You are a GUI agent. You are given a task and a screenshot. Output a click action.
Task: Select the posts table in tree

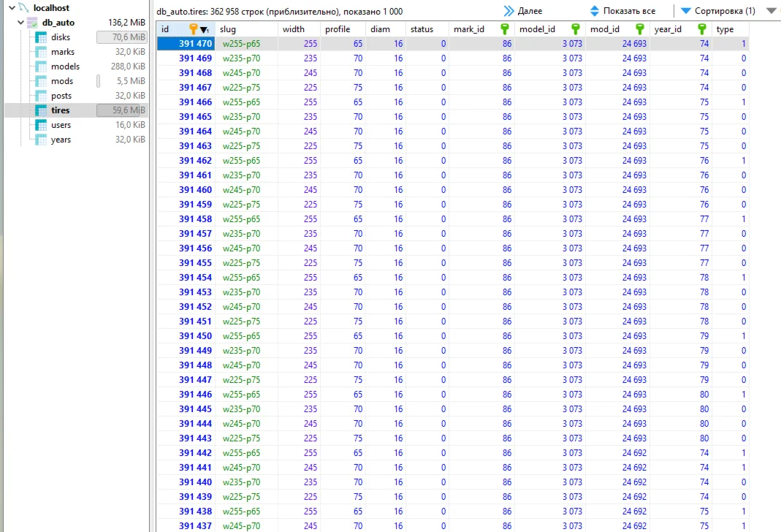(x=61, y=96)
